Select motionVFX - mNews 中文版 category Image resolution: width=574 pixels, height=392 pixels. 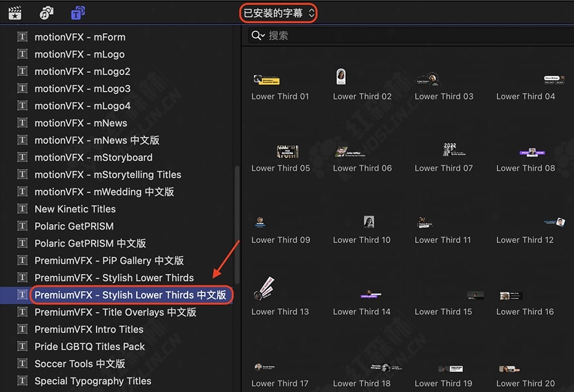point(97,140)
